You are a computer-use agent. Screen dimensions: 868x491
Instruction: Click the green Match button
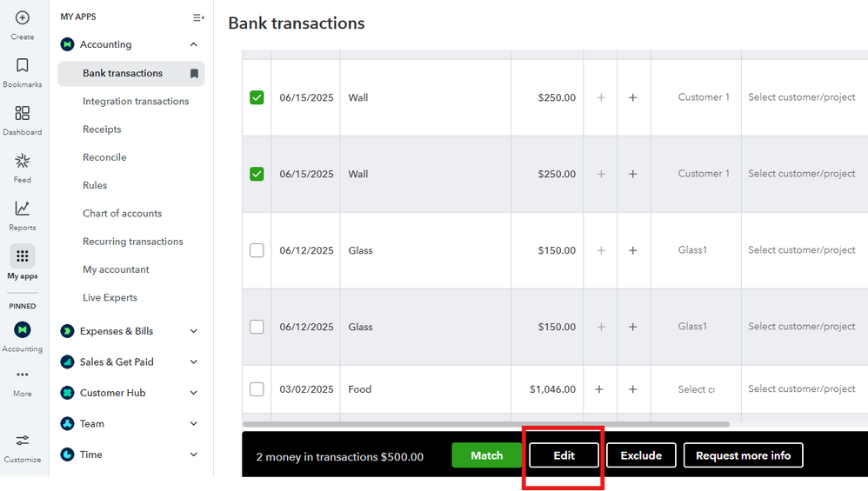click(486, 455)
